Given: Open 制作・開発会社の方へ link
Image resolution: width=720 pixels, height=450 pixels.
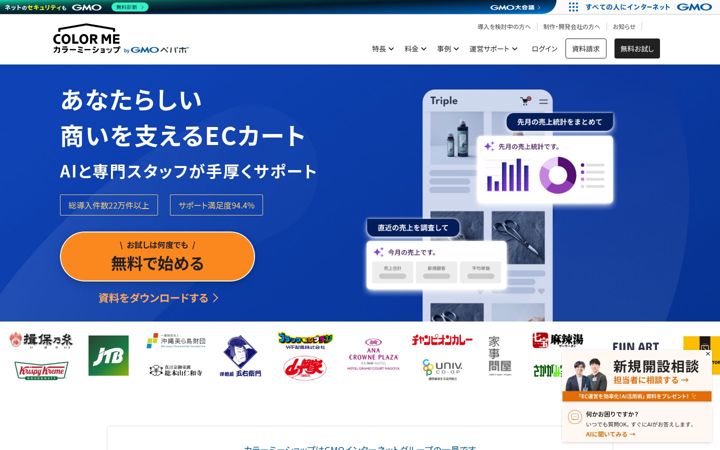Looking at the screenshot, I should coord(571,27).
